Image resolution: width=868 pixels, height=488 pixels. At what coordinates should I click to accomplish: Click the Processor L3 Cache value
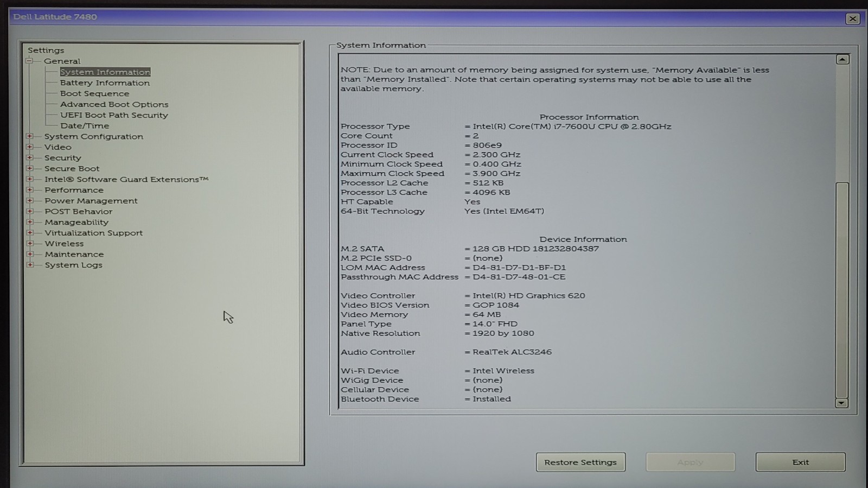(492, 193)
